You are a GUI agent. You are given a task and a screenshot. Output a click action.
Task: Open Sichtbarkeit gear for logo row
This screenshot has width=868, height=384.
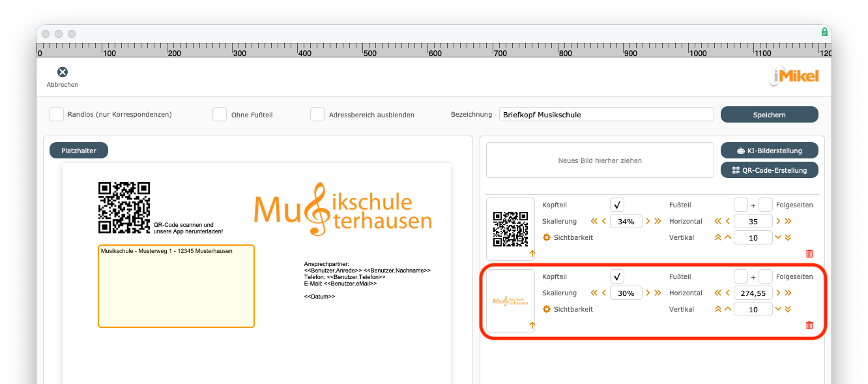547,309
